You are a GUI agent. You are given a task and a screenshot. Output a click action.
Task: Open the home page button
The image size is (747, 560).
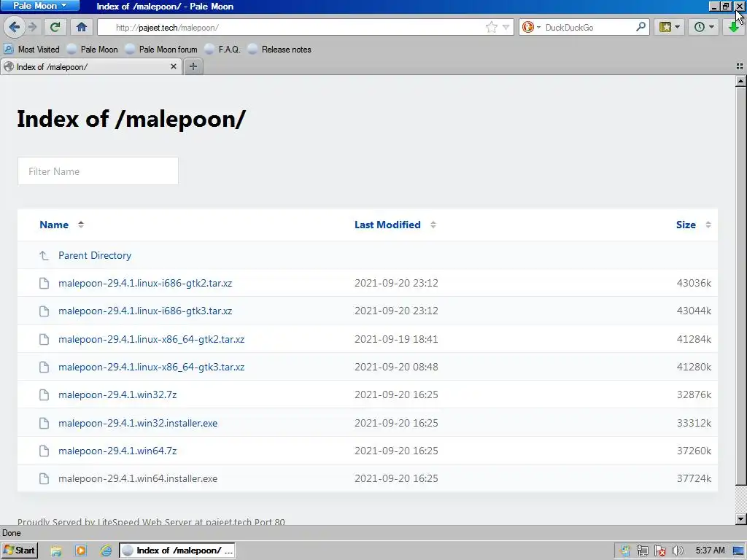tap(82, 27)
